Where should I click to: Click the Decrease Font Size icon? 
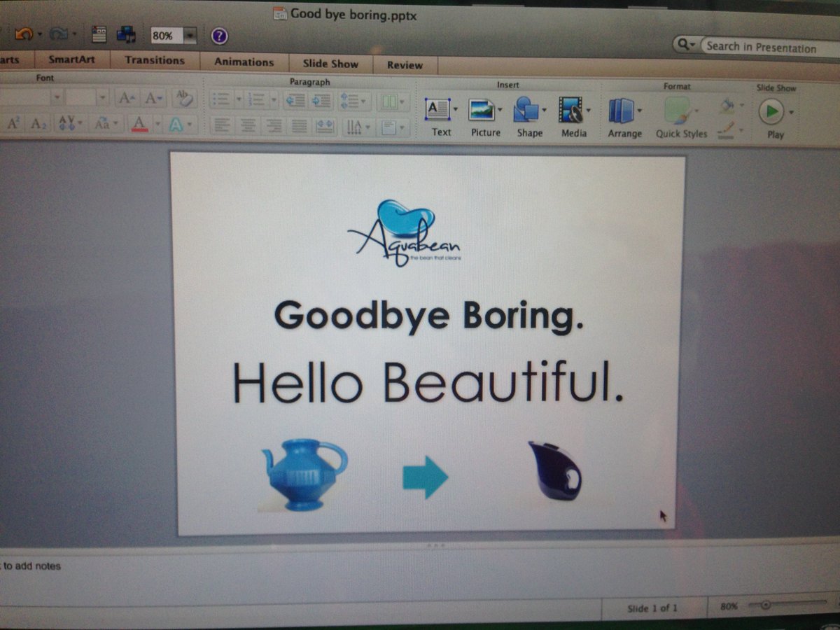pos(153,98)
